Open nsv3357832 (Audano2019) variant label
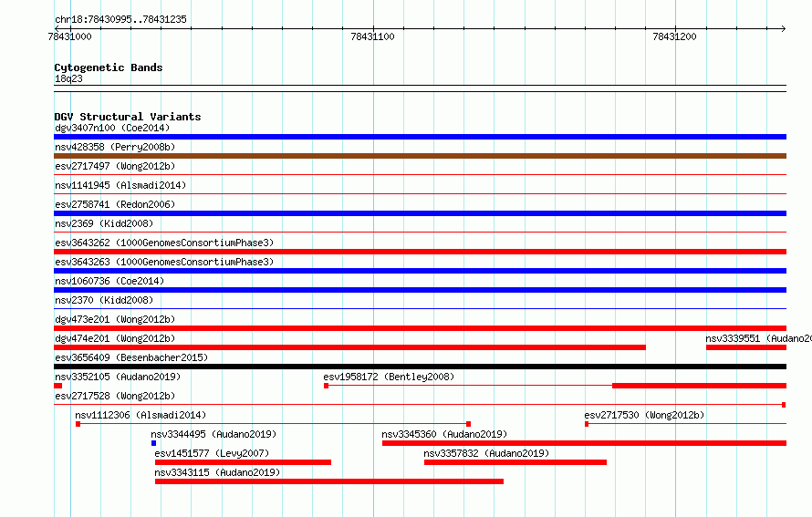Image resolution: width=812 pixels, height=517 pixels. tap(486, 453)
